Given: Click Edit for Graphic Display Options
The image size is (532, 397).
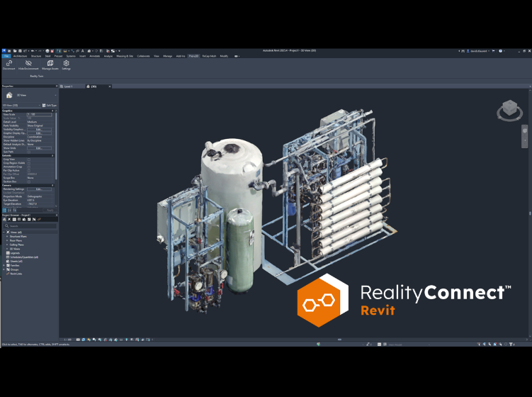Looking at the screenshot, I should (39, 133).
